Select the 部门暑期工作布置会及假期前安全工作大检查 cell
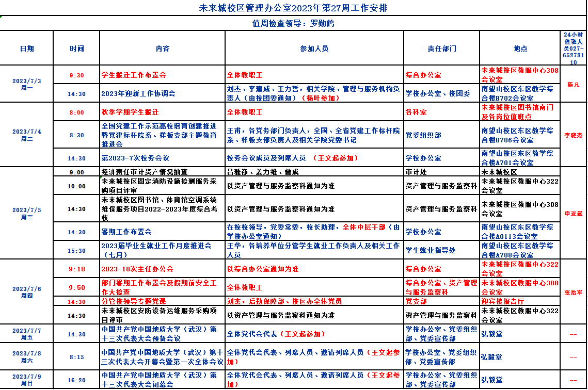 (163, 287)
